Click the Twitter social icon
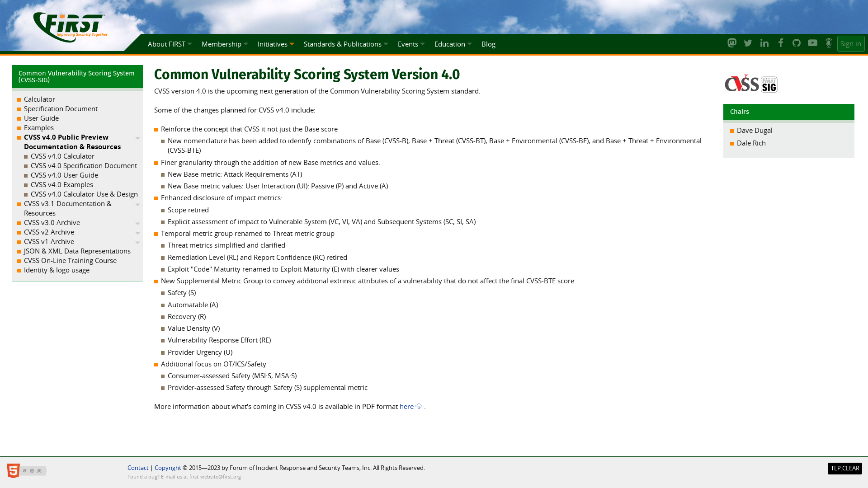The height and width of the screenshot is (488, 868). [x=748, y=43]
